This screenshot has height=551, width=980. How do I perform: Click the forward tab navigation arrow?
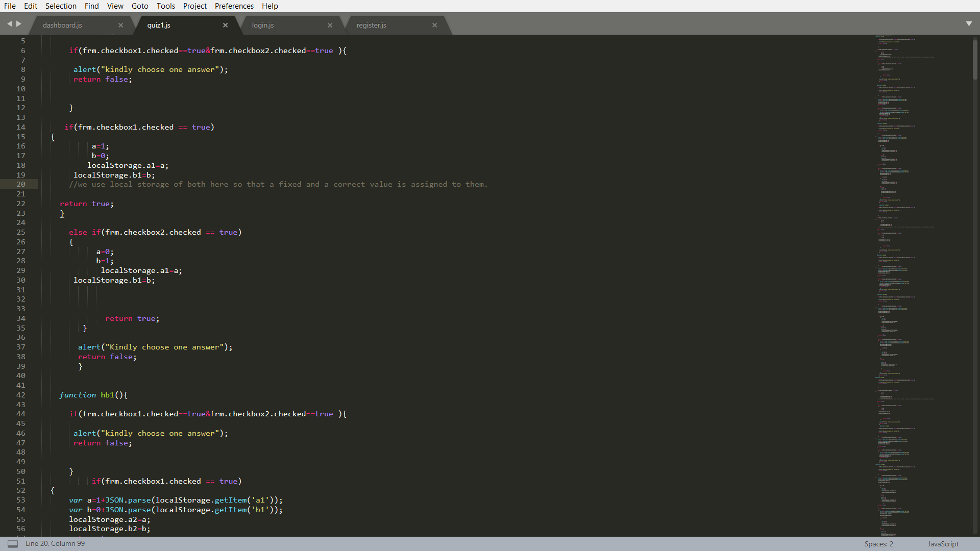(19, 24)
